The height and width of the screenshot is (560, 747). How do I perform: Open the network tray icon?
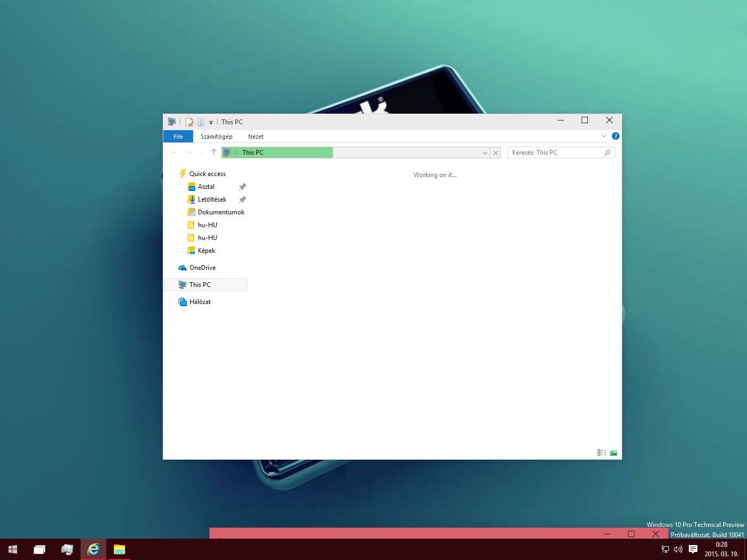(665, 549)
